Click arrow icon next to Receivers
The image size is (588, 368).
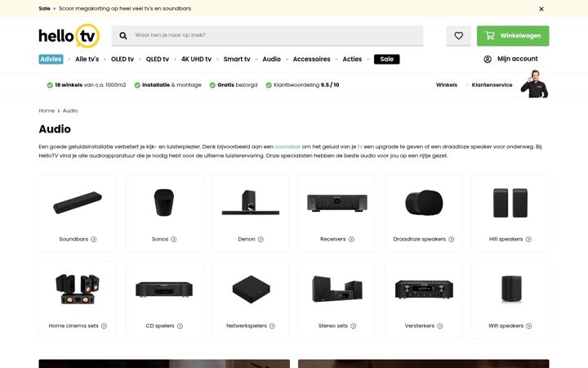351,239
